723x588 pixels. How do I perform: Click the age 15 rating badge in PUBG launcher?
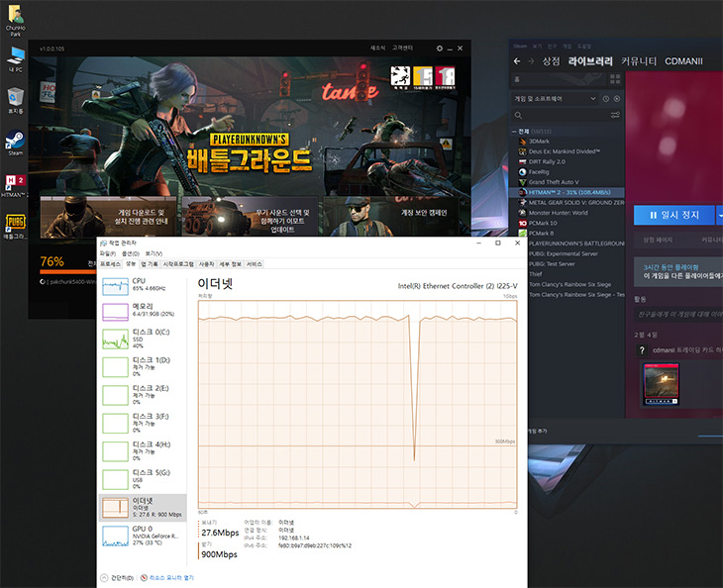(x=423, y=77)
